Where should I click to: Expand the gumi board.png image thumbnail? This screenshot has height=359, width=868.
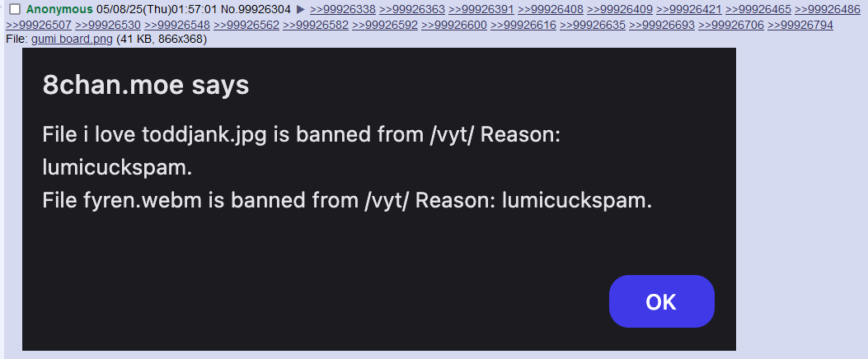click(378, 199)
